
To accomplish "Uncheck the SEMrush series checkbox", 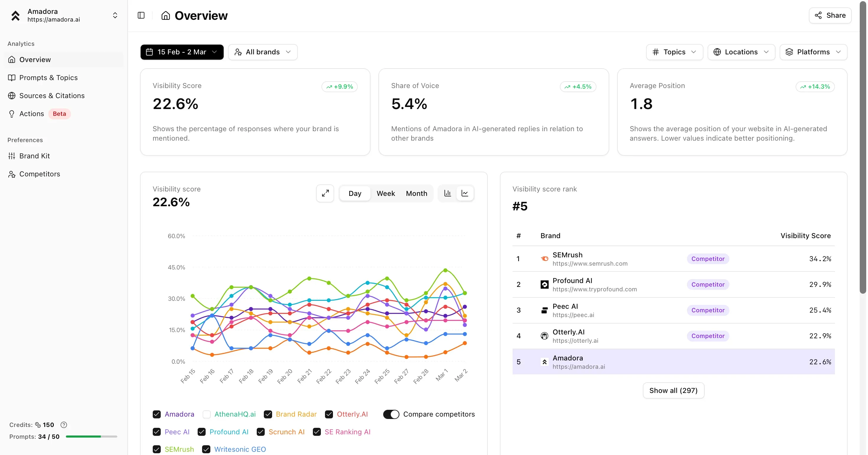I will pyautogui.click(x=157, y=449).
